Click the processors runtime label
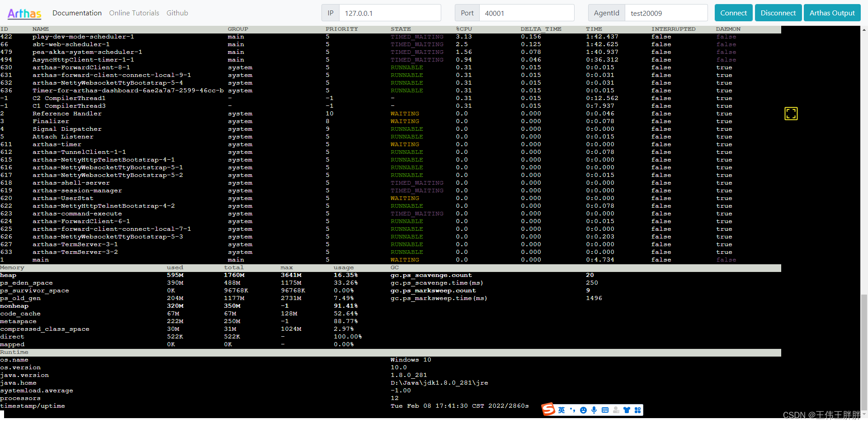Image resolution: width=868 pixels, height=424 pixels. coord(20,398)
